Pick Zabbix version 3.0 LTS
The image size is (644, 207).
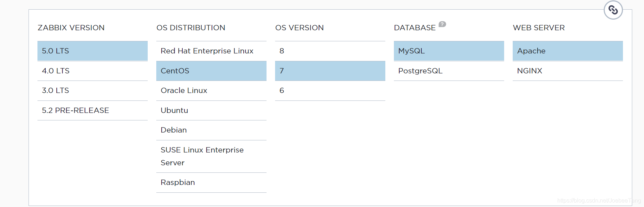[x=92, y=90]
